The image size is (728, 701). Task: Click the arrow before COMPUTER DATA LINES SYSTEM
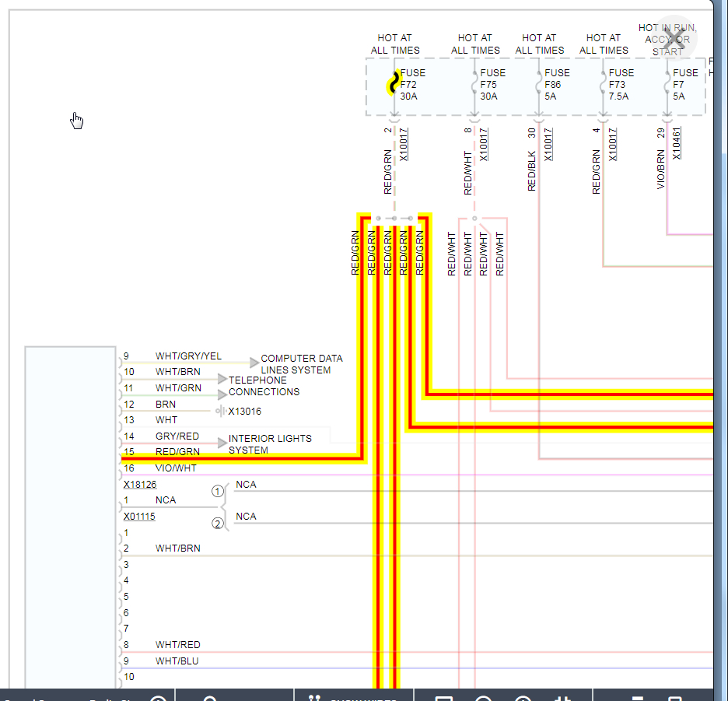pos(254,363)
